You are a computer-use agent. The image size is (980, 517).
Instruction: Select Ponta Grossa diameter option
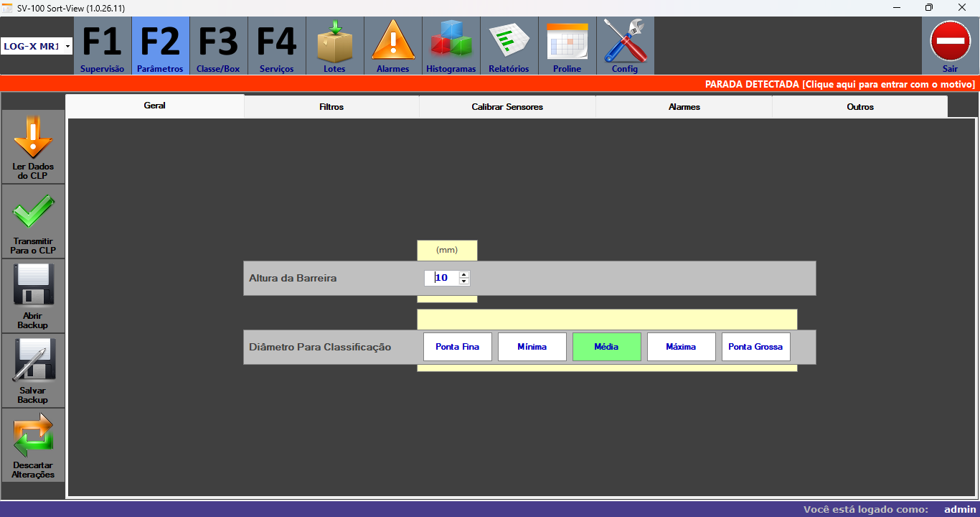(756, 347)
